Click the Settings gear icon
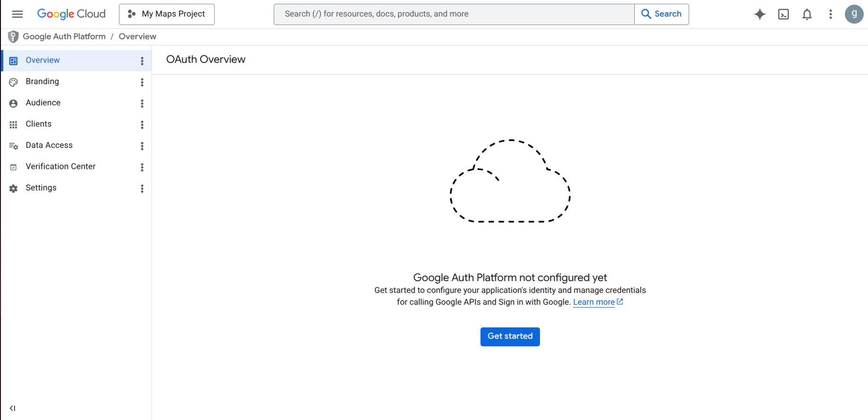This screenshot has width=868, height=420. point(13,189)
